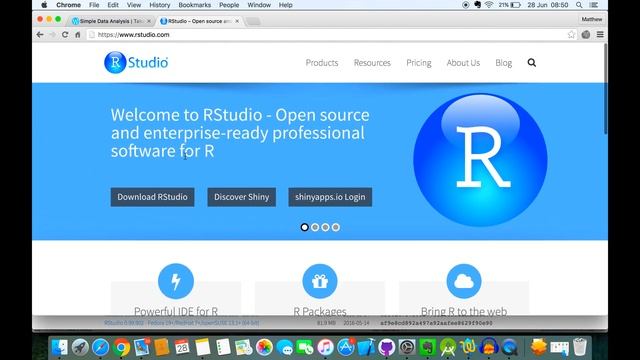Viewport: 640px width, 360px height.
Task: Select the fourth carousel slide dot
Action: (336, 227)
